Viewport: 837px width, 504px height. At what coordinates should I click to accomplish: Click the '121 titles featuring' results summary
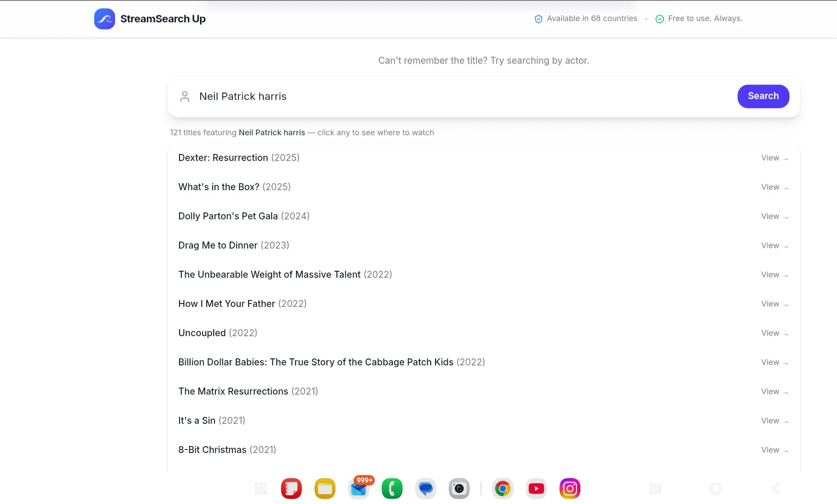302,133
